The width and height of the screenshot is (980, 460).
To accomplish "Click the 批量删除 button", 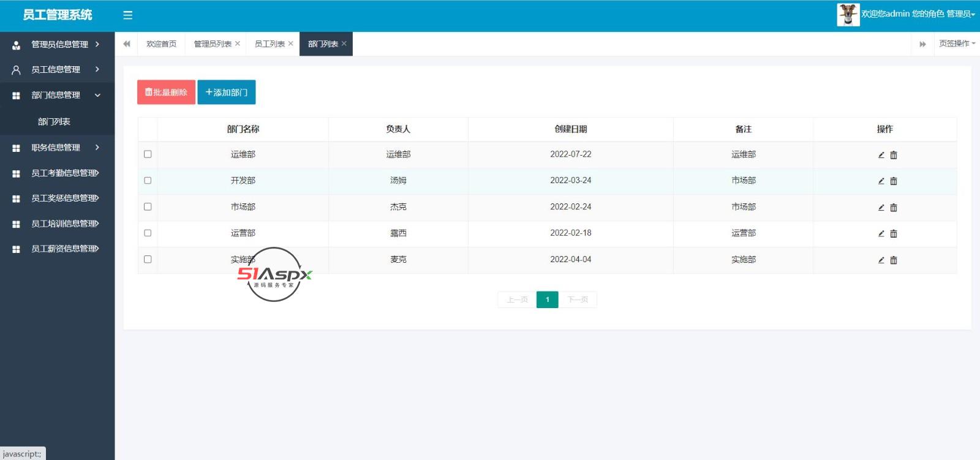I will pos(166,92).
